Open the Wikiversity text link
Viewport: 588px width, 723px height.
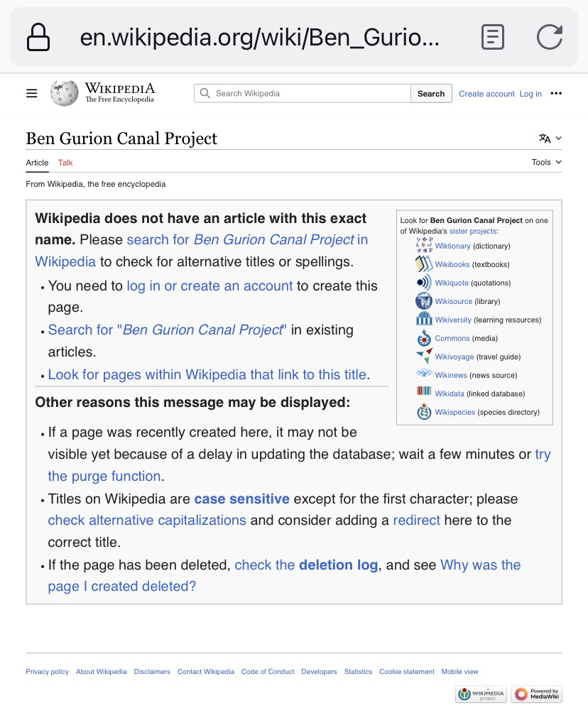(x=453, y=320)
